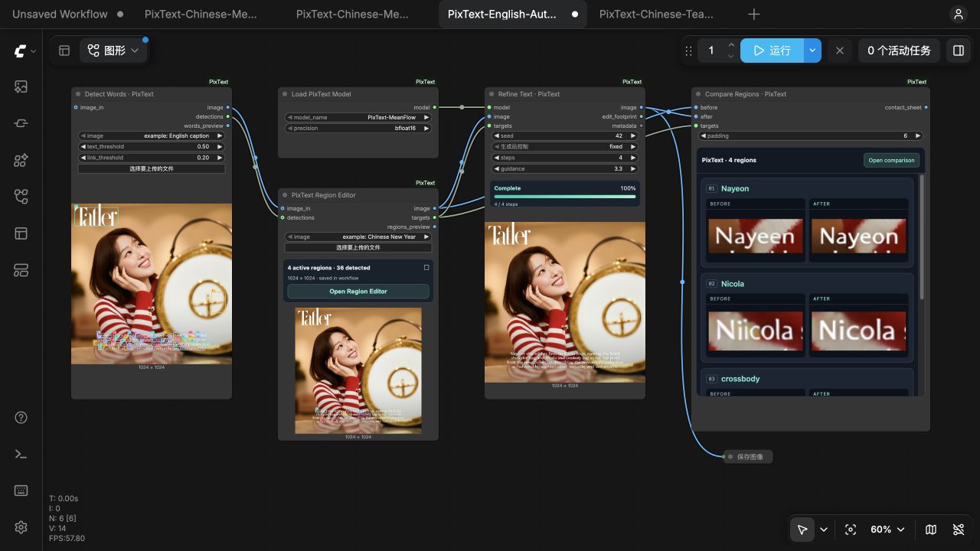Click the user profile icon
Image resolution: width=980 pixels, height=551 pixels.
958,14
